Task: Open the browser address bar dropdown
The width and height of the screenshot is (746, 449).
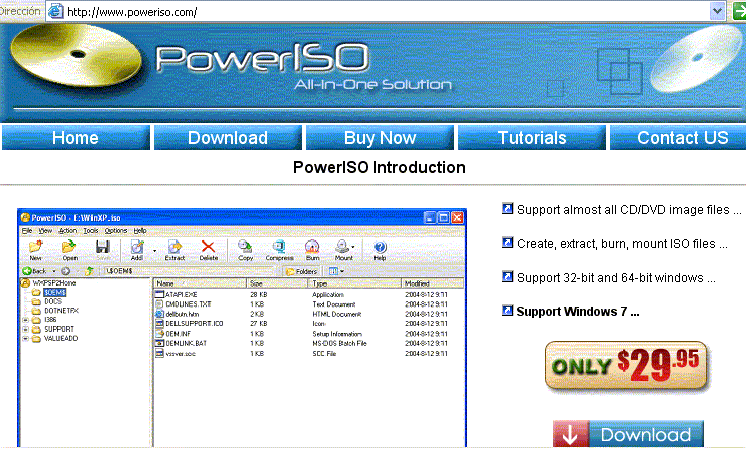Action: pyautogui.click(x=717, y=10)
